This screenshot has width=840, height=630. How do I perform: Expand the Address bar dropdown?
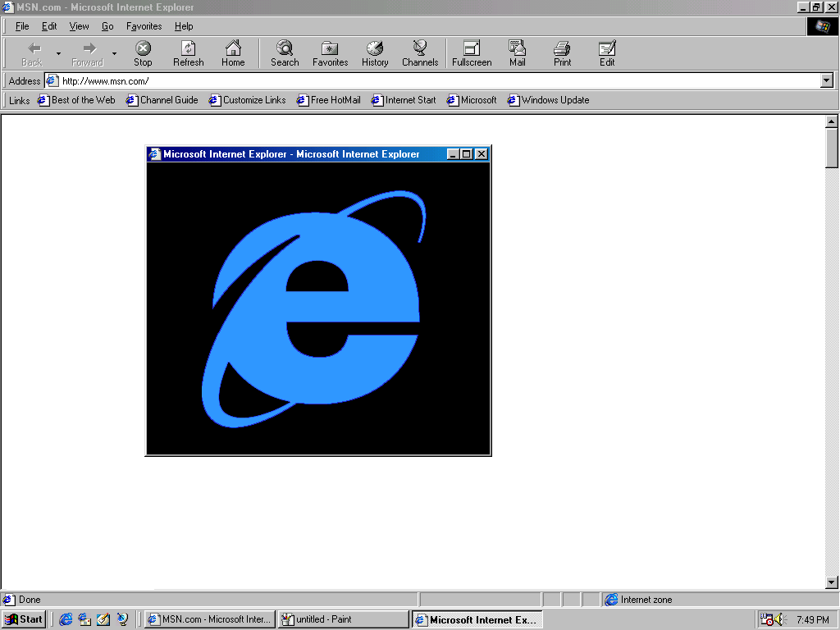point(826,80)
